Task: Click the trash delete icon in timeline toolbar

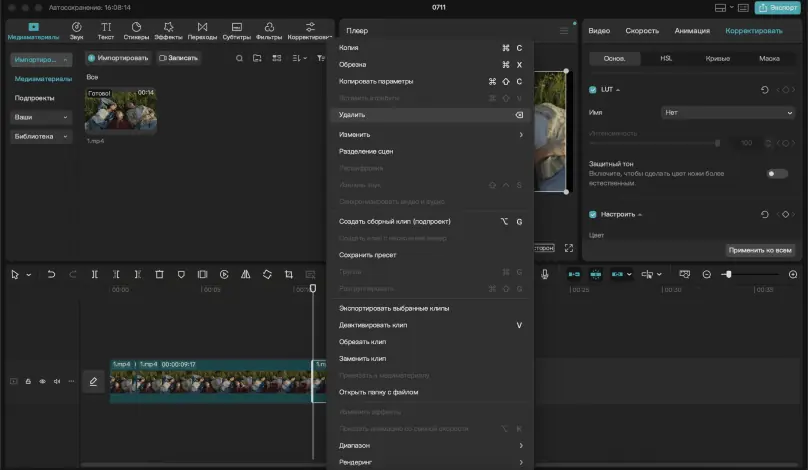Action: (159, 274)
